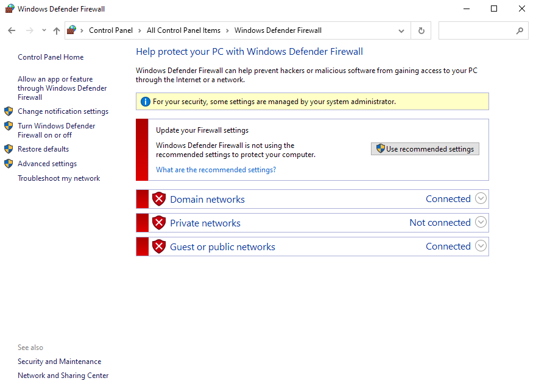Expand the Guest or public networks chevron

481,246
